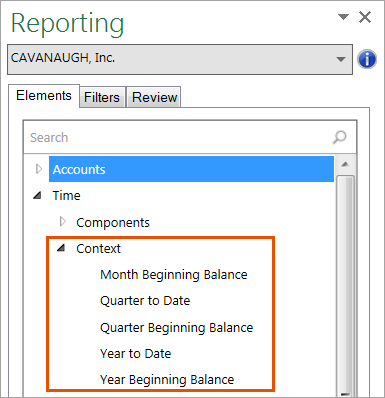
Task: Click the search magnifier icon
Action: click(339, 137)
